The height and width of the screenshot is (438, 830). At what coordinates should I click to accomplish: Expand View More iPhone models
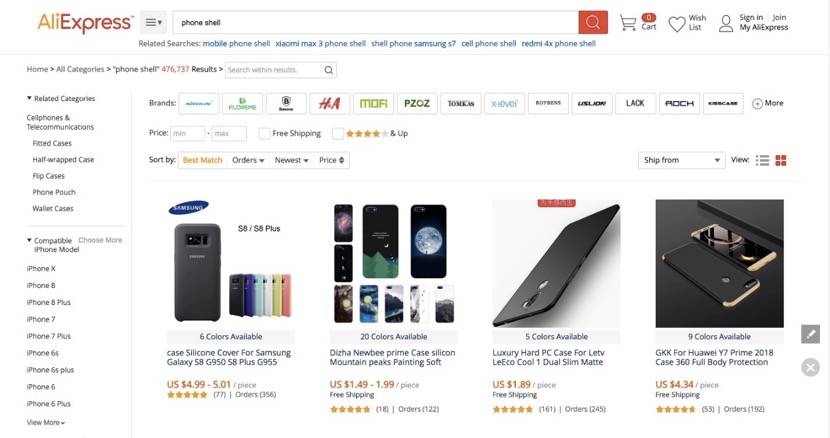(46, 423)
